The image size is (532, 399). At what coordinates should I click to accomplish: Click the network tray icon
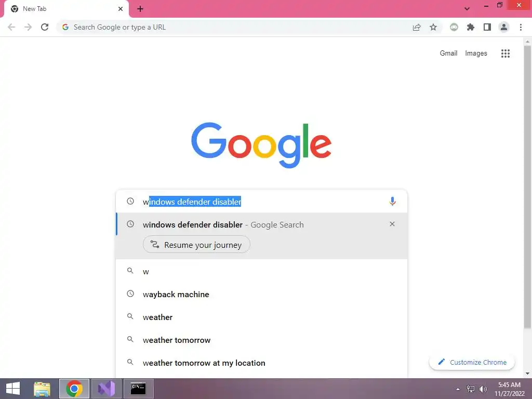click(471, 389)
